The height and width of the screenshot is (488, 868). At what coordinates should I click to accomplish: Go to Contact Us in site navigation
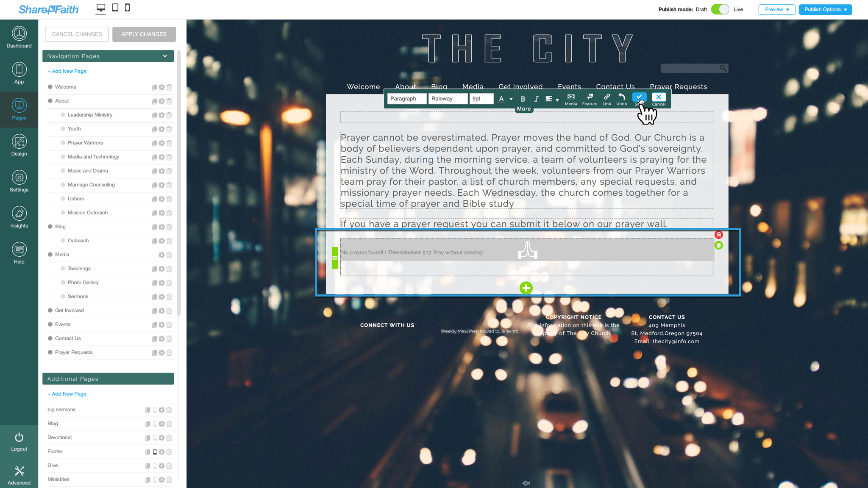[x=615, y=87]
